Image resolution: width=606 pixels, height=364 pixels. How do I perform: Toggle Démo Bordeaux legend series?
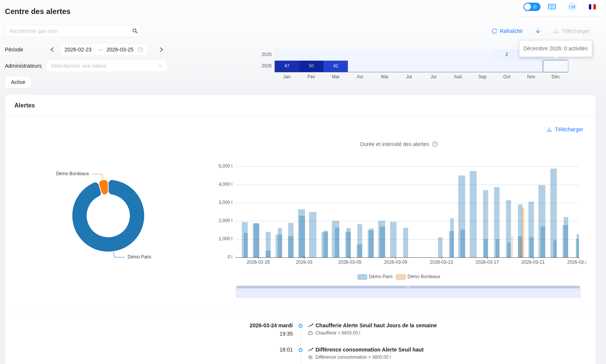pyautogui.click(x=418, y=277)
